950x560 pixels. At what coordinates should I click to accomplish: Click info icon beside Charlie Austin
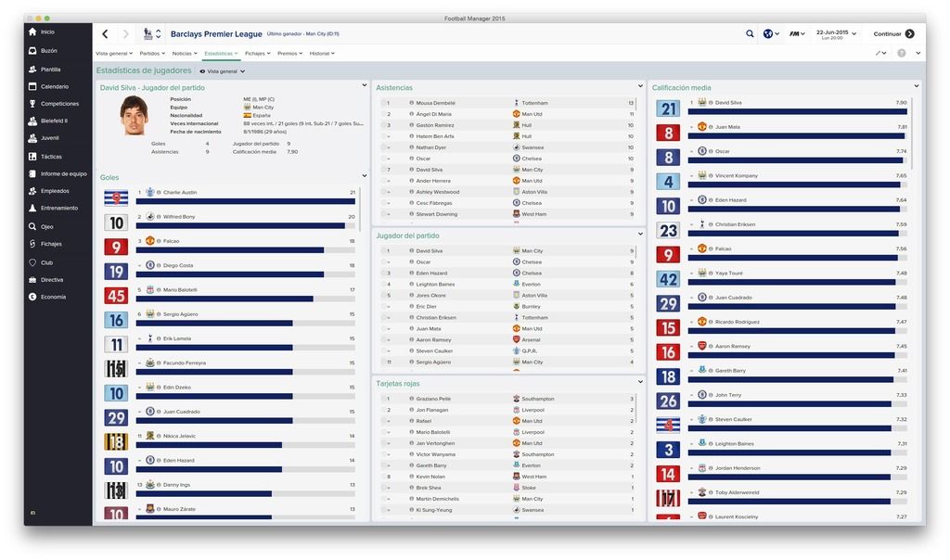[x=159, y=193]
